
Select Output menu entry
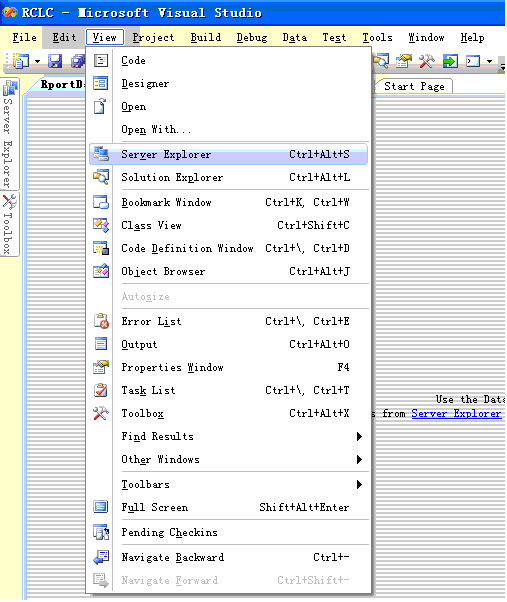click(228, 344)
